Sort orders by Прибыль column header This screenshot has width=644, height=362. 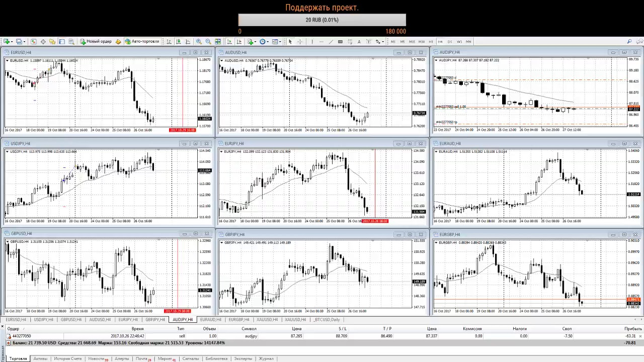click(633, 329)
